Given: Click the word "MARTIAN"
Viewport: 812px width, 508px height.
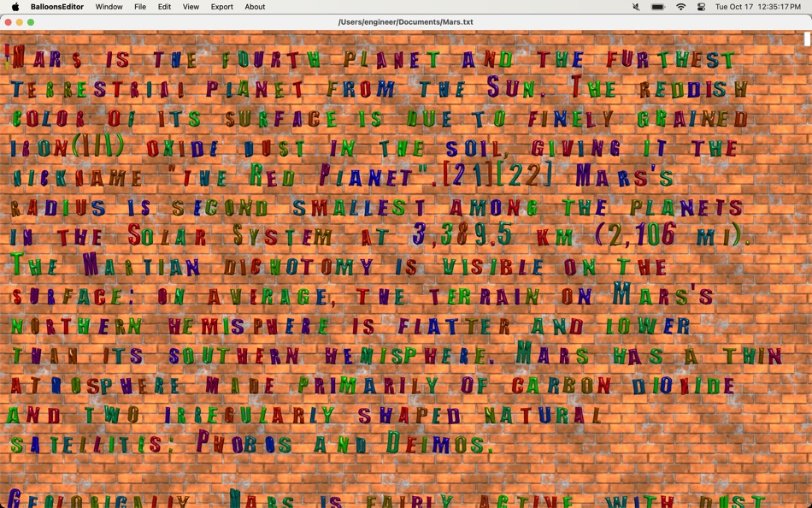Looking at the screenshot, I should (142, 265).
